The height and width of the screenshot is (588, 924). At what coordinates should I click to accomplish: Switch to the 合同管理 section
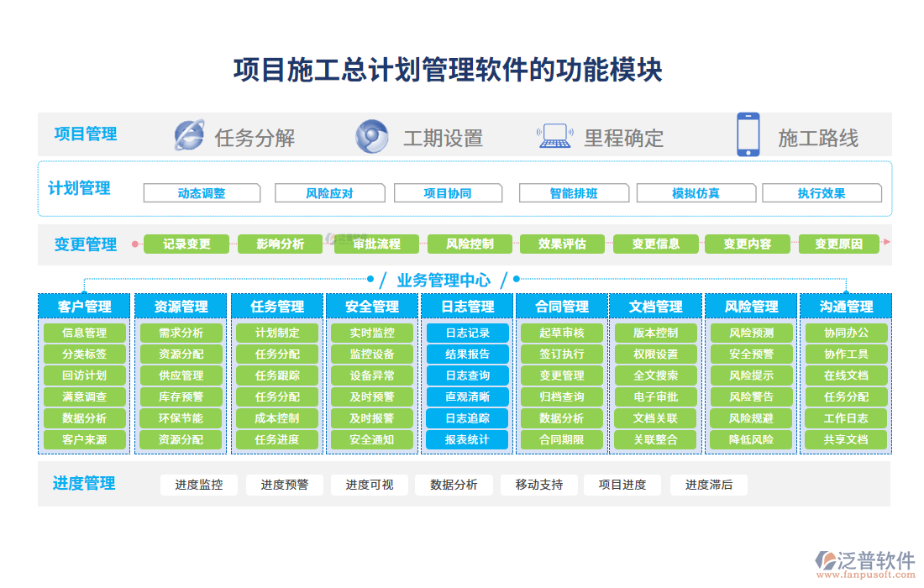(561, 306)
